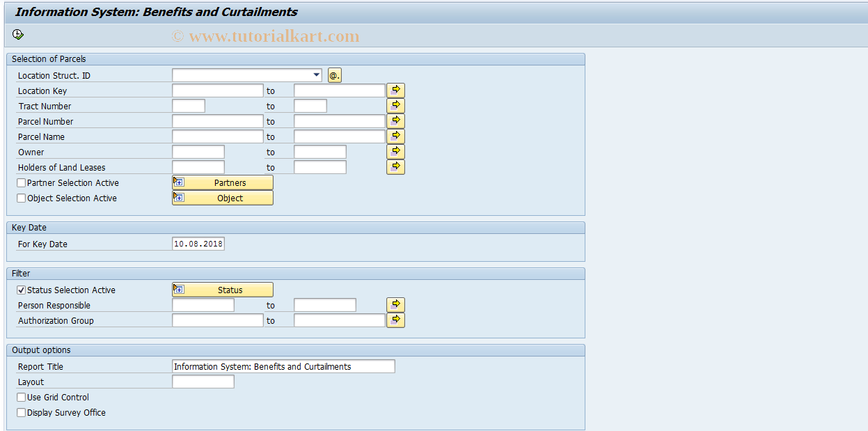This screenshot has height=431, width=868.
Task: Open multiple selection arrow for Authorization Group
Action: [x=396, y=320]
